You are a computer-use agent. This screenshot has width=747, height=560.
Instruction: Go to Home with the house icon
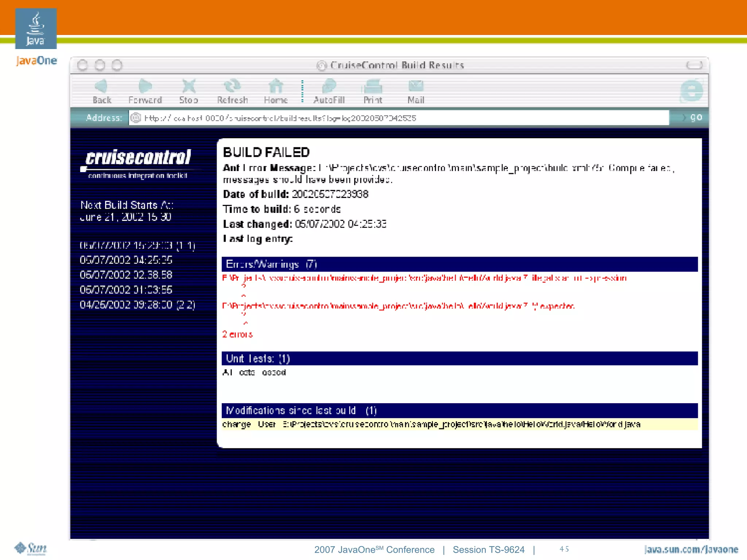pyautogui.click(x=276, y=86)
